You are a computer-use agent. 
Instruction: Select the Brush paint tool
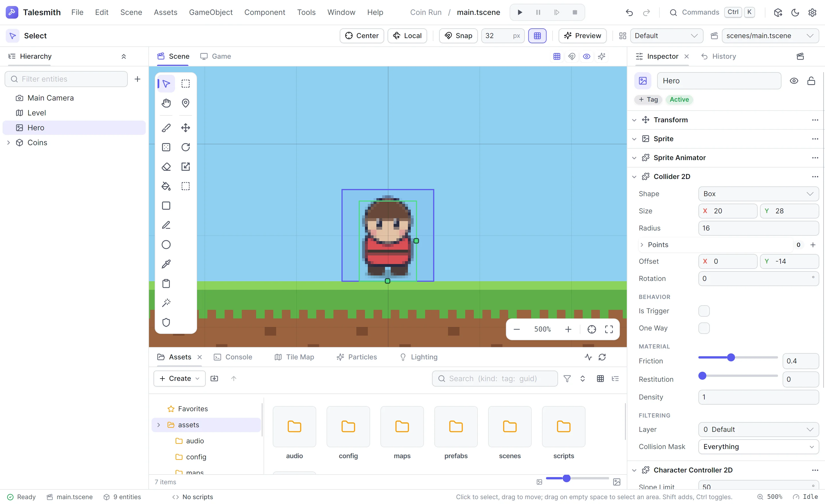(x=166, y=128)
